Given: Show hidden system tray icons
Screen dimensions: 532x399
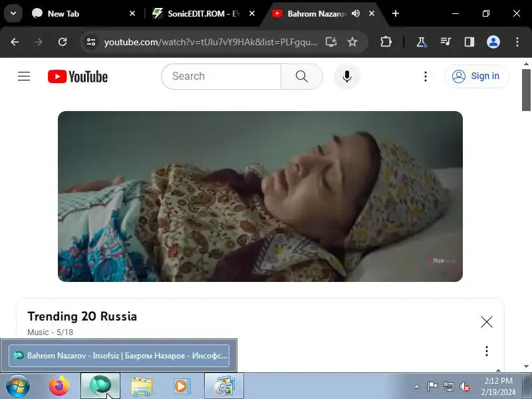Looking at the screenshot, I should coord(417,386).
